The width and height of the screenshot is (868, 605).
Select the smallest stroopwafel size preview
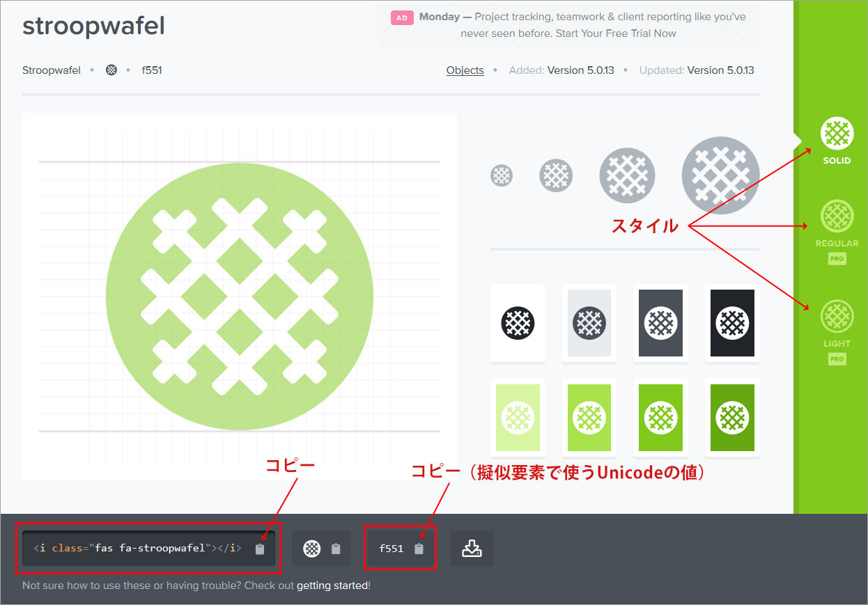[502, 175]
